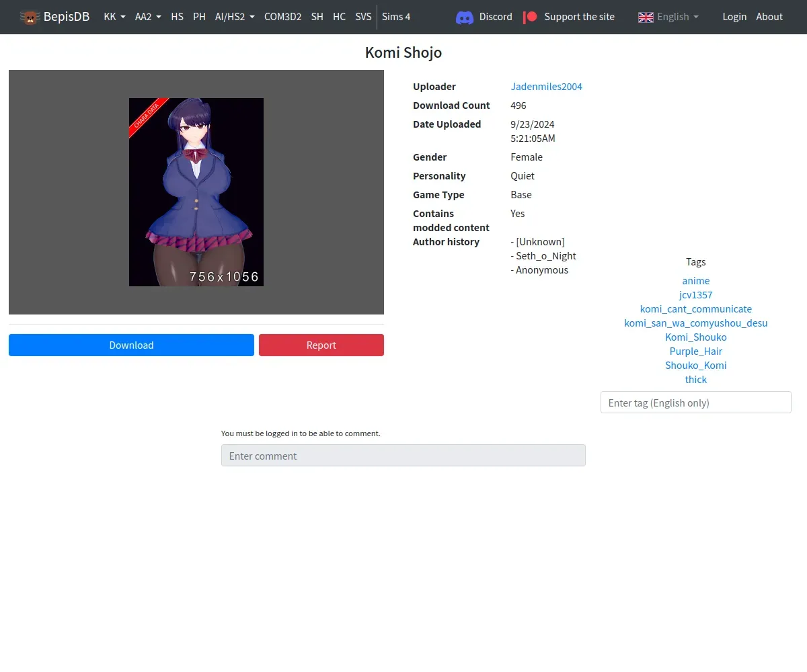The image size is (807, 672).
Task: Open the Sims 4 section
Action: point(396,17)
